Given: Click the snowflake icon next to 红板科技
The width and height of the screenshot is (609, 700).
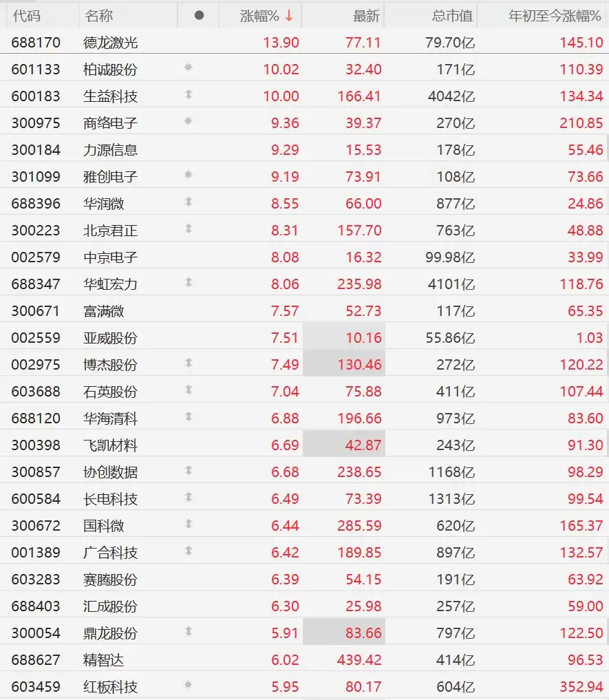Looking at the screenshot, I should click(188, 684).
